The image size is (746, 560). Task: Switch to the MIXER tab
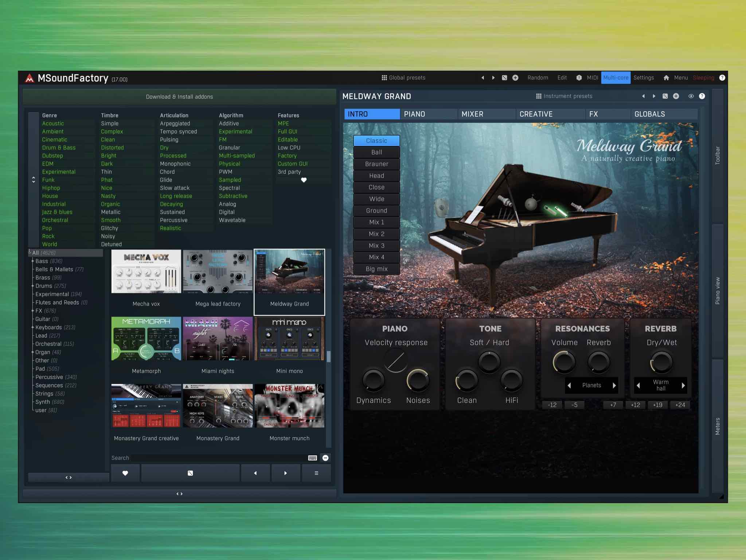[487, 114]
